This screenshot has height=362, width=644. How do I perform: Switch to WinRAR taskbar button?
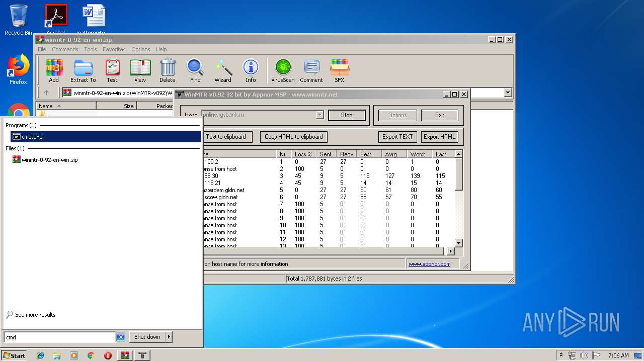[x=125, y=355]
